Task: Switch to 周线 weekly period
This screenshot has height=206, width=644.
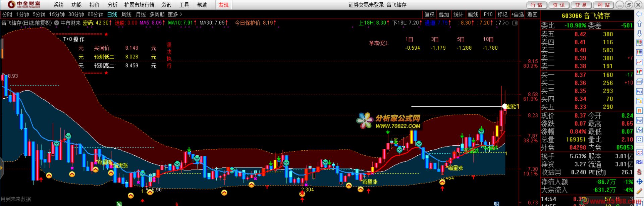Action: pyautogui.click(x=126, y=14)
